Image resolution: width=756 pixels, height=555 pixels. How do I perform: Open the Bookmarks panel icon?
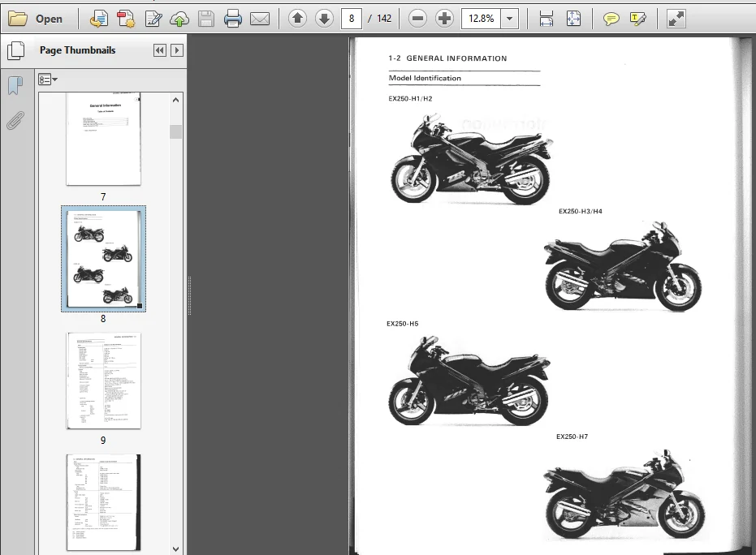pyautogui.click(x=15, y=86)
